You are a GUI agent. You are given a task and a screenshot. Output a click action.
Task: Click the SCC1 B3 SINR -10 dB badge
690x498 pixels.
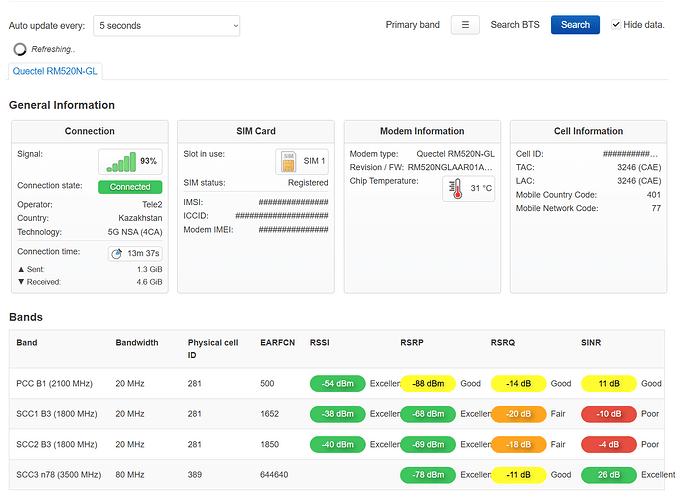pos(610,414)
